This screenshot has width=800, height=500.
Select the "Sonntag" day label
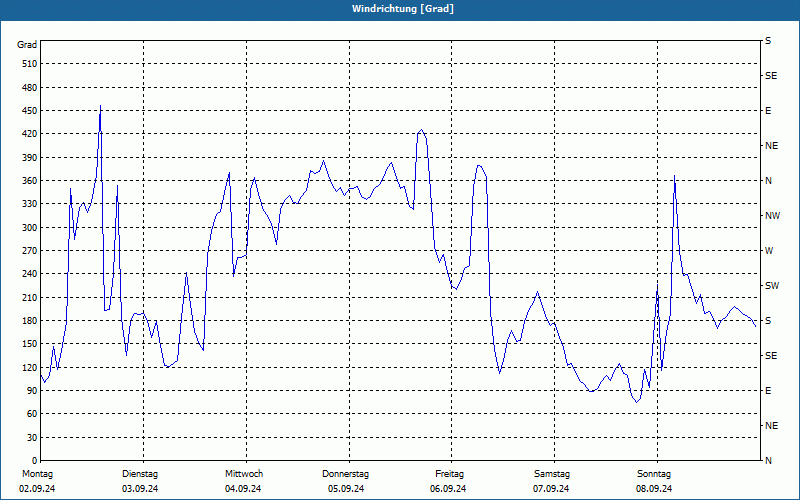point(654,474)
